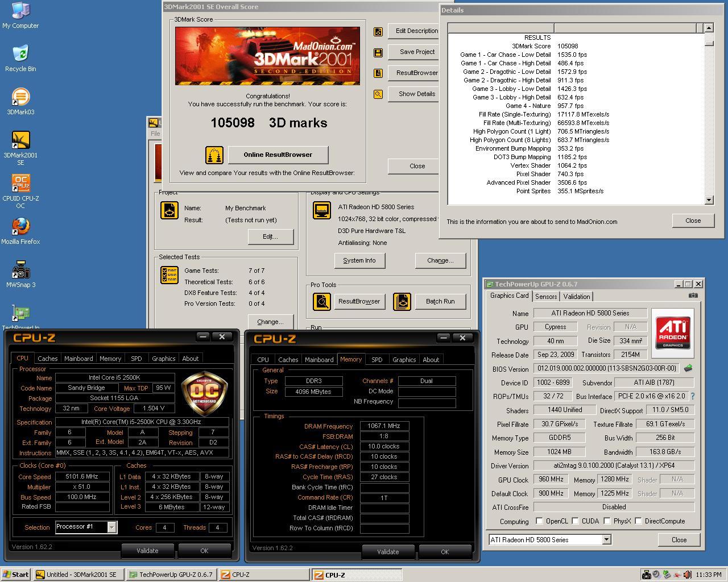
Task: Open About tab in left CPU-Z
Action: click(190, 359)
